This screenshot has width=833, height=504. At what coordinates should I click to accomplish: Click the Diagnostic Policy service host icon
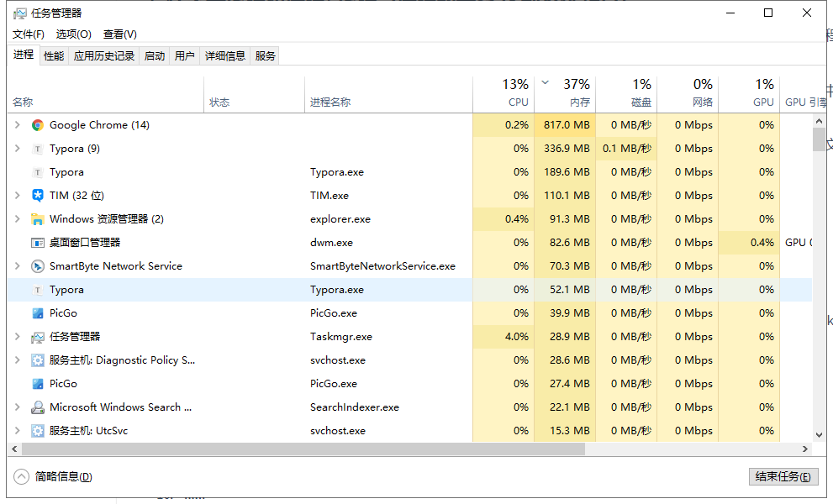pos(37,360)
